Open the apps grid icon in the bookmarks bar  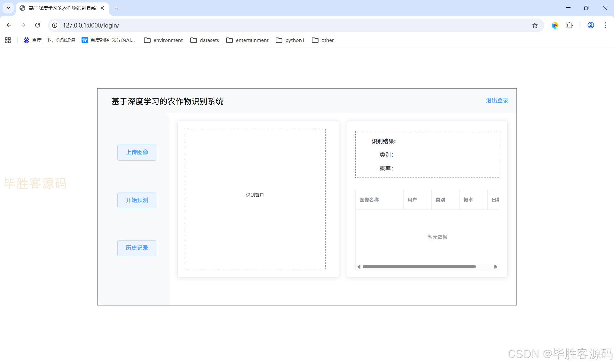[x=8, y=40]
